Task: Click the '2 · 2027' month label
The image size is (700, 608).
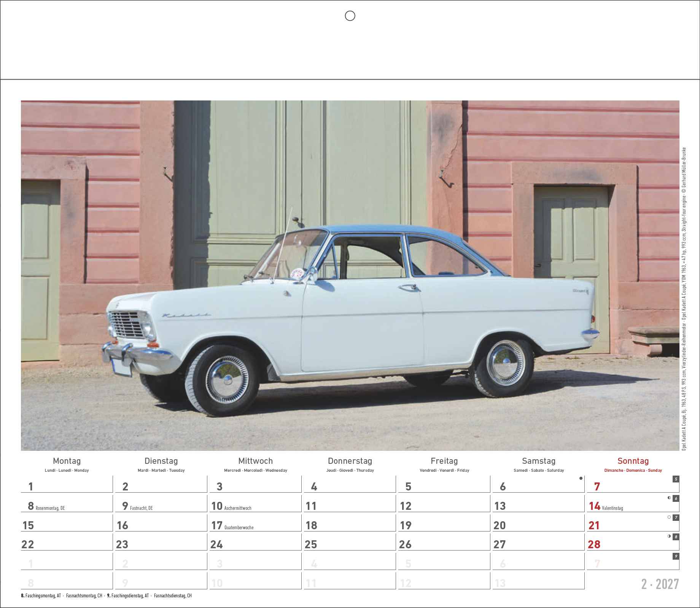Action: coord(660,584)
